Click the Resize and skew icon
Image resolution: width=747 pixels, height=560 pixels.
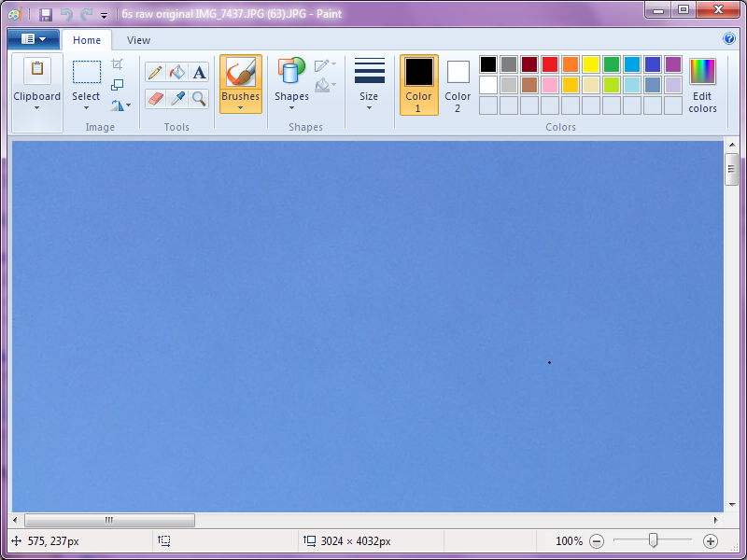pyautogui.click(x=118, y=85)
